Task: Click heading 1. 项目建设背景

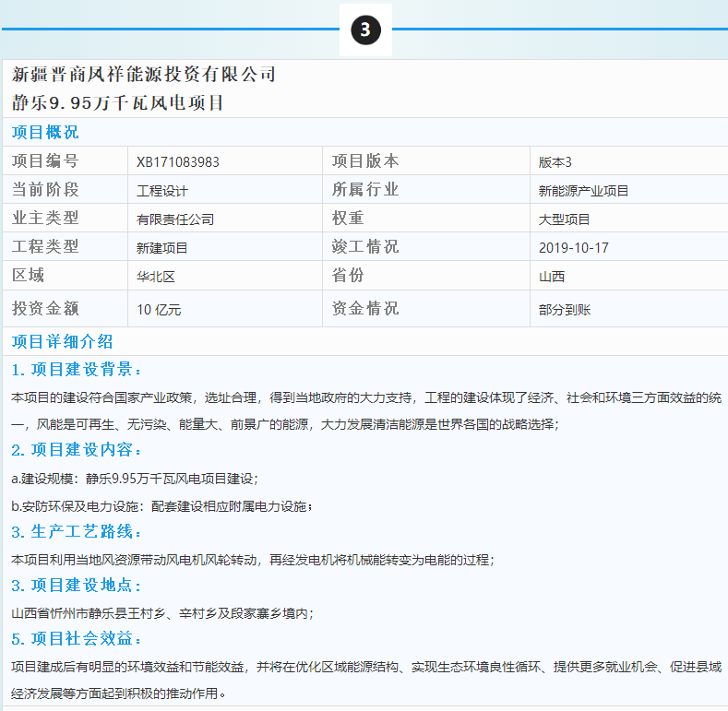Action: (76, 370)
